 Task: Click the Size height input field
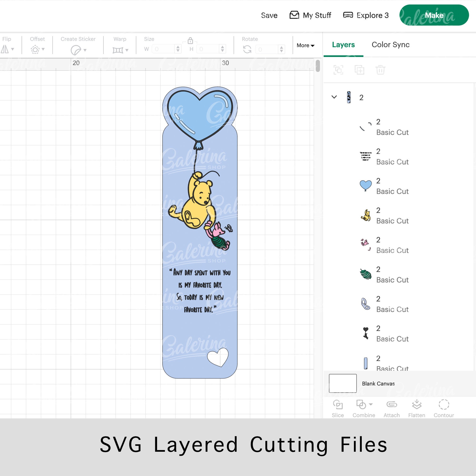[x=208, y=49]
